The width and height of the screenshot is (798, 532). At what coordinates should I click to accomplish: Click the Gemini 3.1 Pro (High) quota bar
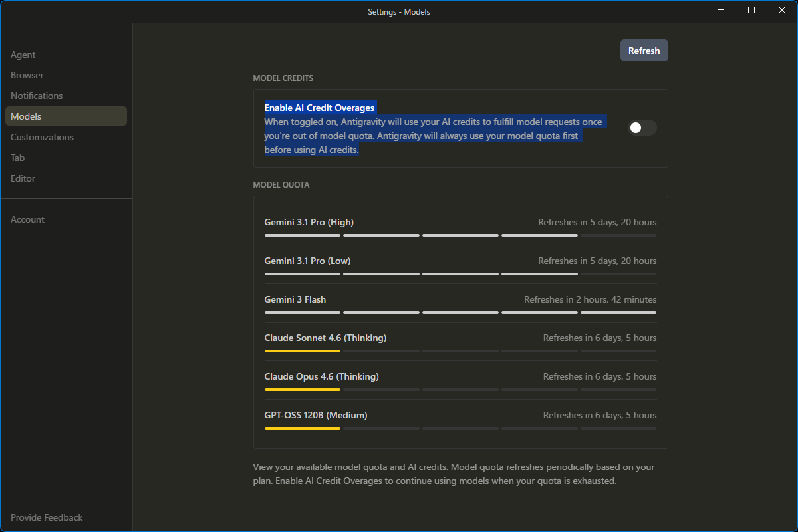pos(460,235)
